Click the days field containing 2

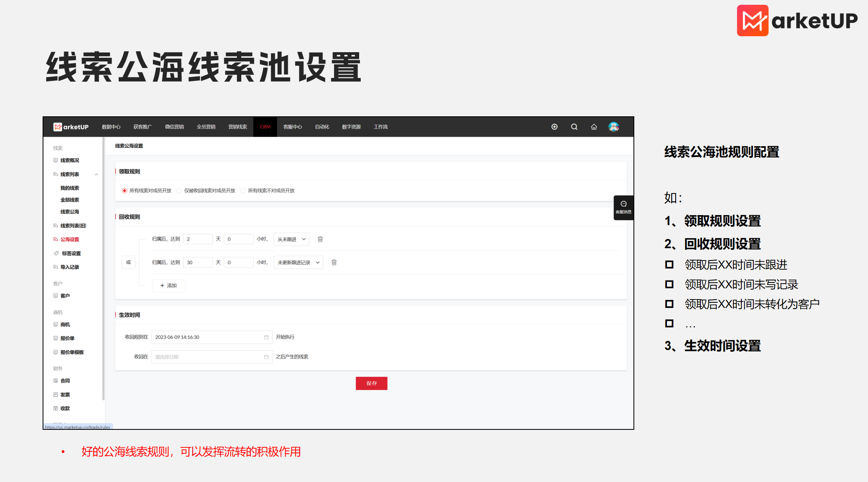(198, 239)
